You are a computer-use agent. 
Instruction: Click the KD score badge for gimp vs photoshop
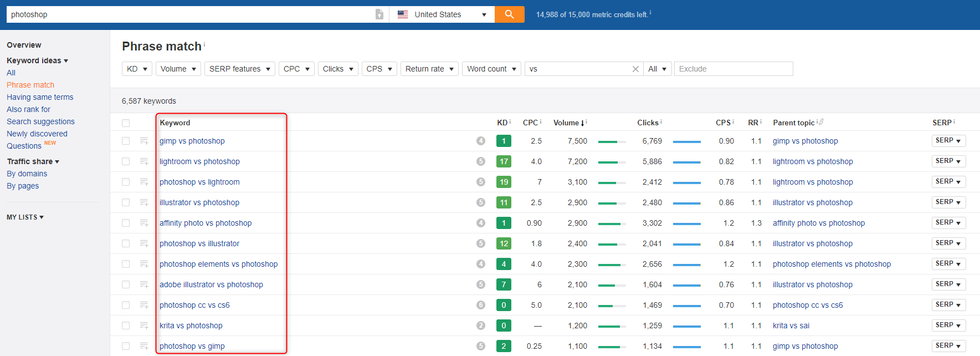(504, 141)
